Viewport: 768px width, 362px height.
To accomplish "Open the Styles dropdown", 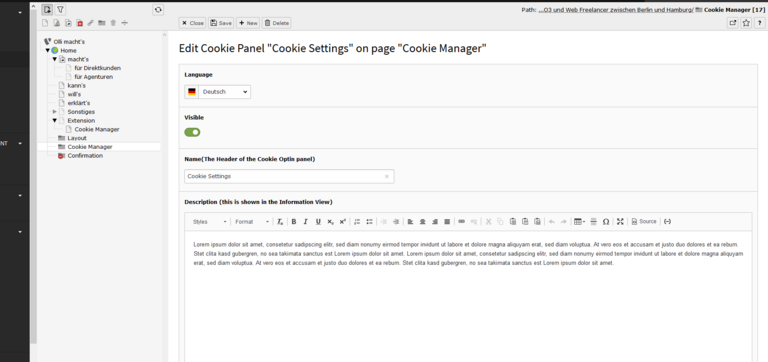I will (210, 221).
